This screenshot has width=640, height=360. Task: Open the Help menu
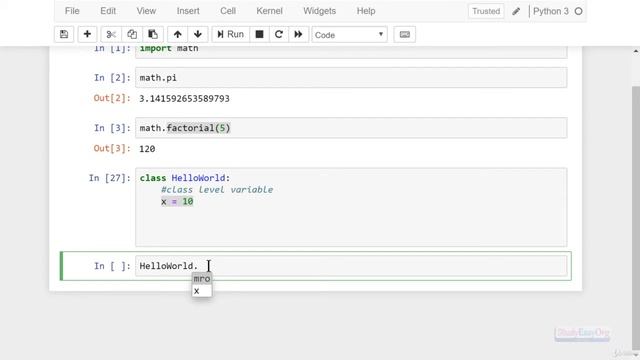pyautogui.click(x=366, y=11)
